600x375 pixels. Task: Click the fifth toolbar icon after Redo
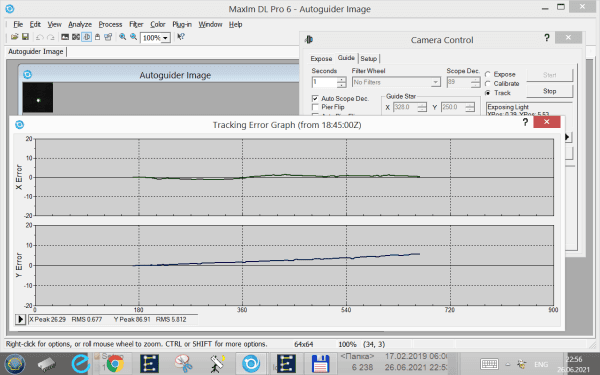pyautogui.click(x=108, y=37)
